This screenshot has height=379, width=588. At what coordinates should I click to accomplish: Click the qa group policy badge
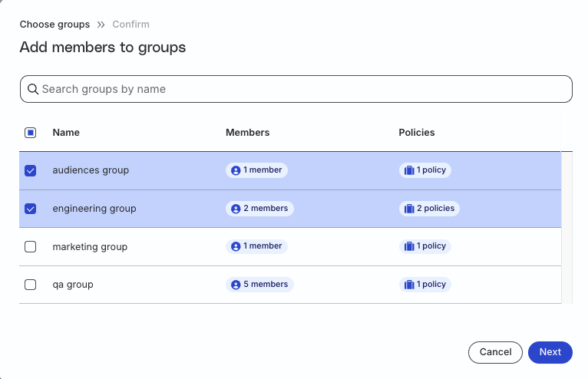click(424, 285)
